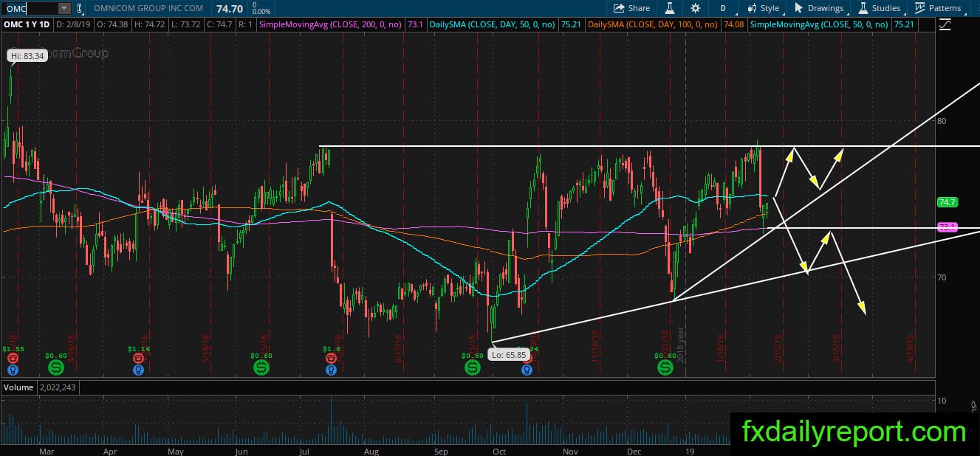Click the 8/17/18 expiration date marker
Viewport: 980px width, 456px height.
[x=398, y=349]
